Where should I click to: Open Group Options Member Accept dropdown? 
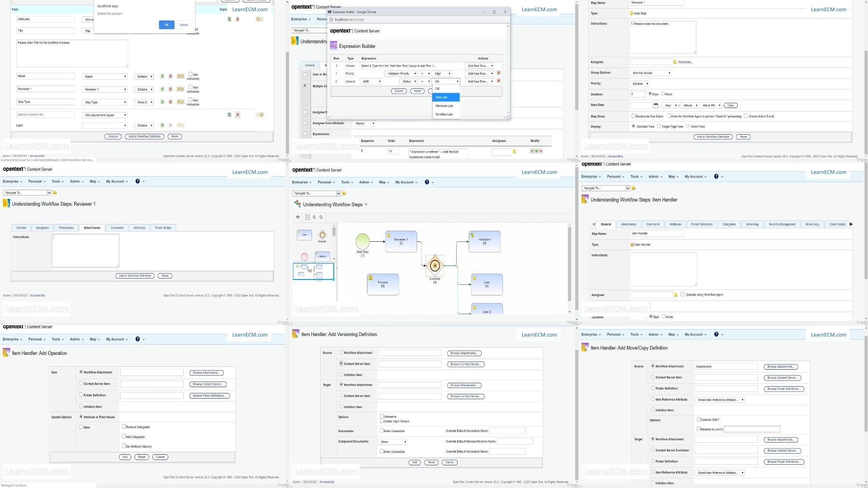coord(651,73)
